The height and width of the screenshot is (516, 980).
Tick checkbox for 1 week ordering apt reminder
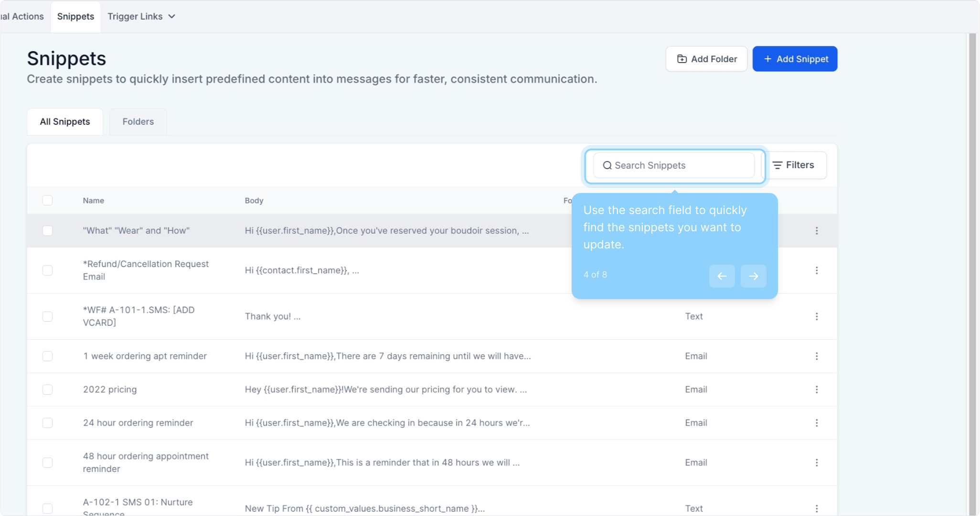tap(47, 356)
